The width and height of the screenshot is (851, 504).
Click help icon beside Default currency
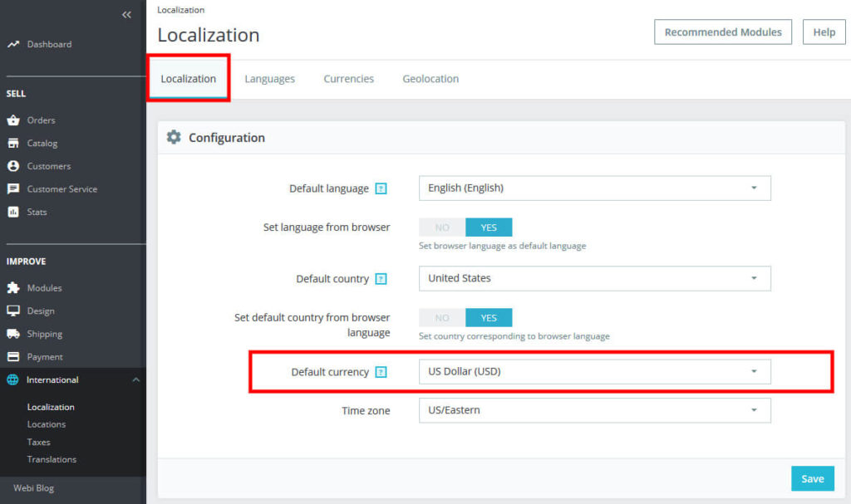pyautogui.click(x=381, y=373)
